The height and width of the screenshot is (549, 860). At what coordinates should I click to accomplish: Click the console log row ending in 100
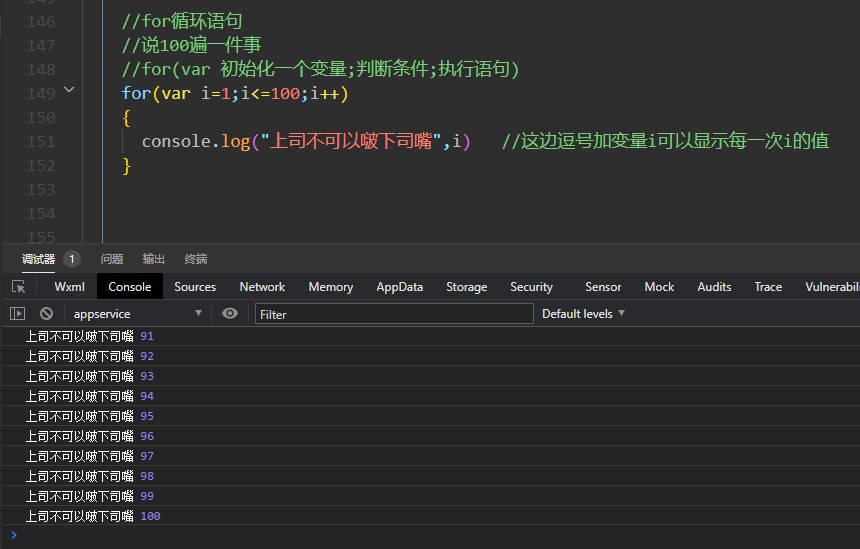coord(430,516)
